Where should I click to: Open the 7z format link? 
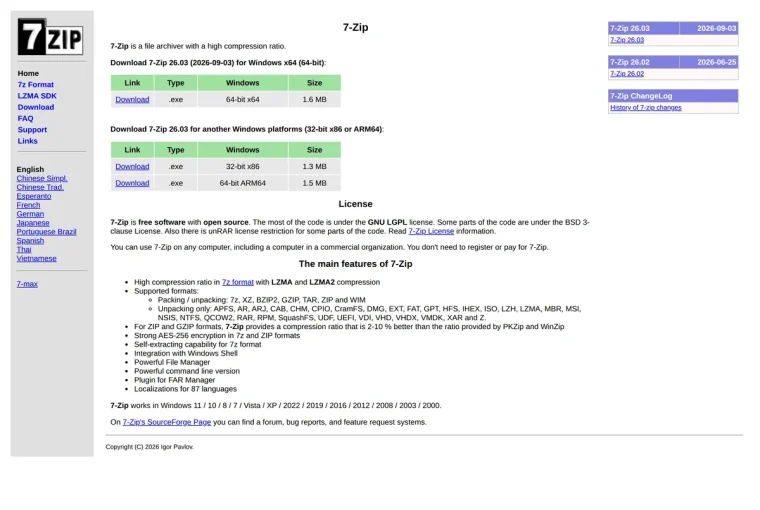click(x=238, y=282)
